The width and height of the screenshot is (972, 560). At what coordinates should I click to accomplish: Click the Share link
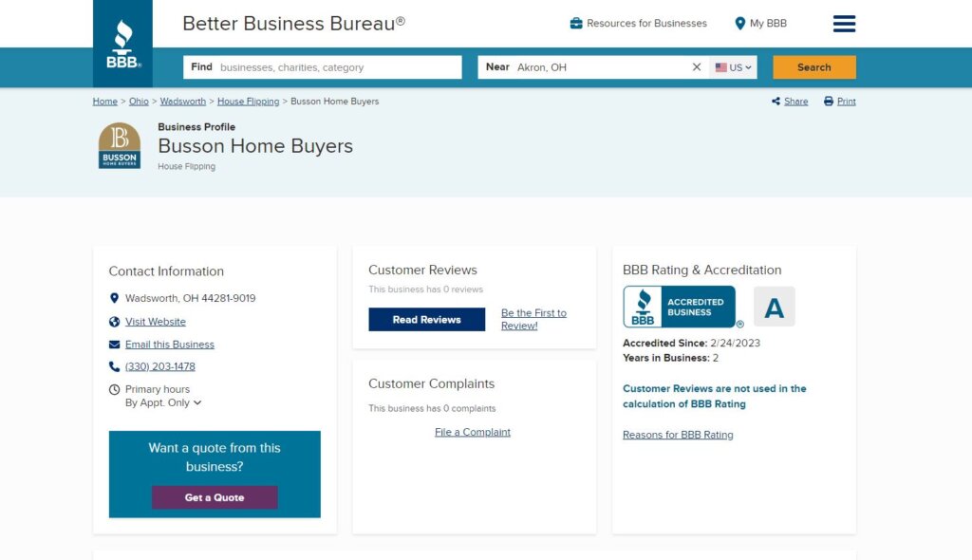pos(796,102)
